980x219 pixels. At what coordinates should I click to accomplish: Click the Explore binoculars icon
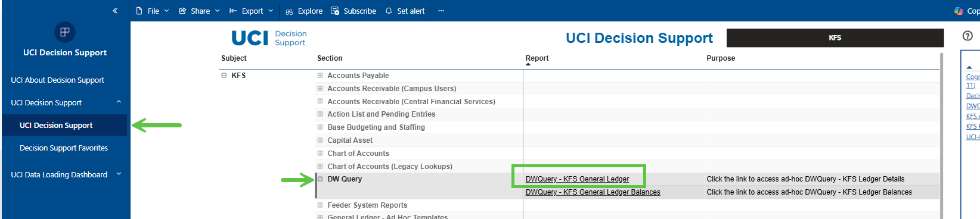(x=289, y=11)
